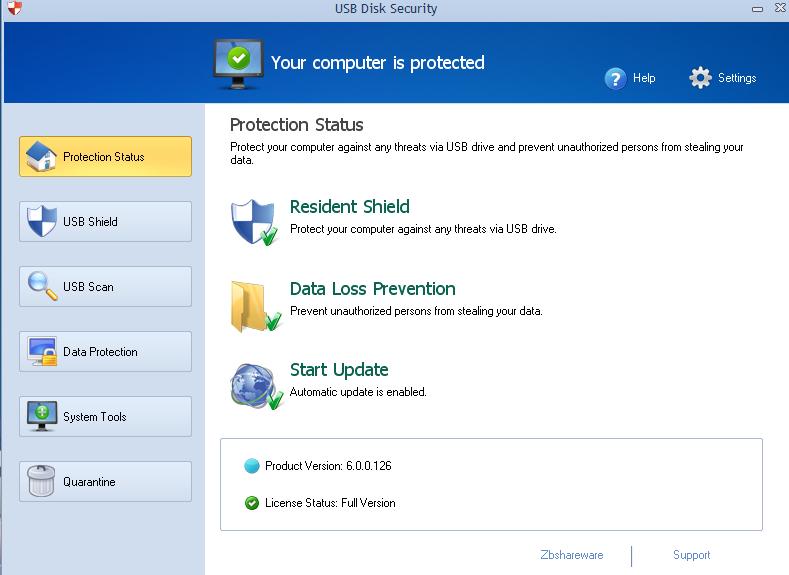The width and height of the screenshot is (789, 575).
Task: Click the magnifier icon beside USB Scan
Action: 42,286
